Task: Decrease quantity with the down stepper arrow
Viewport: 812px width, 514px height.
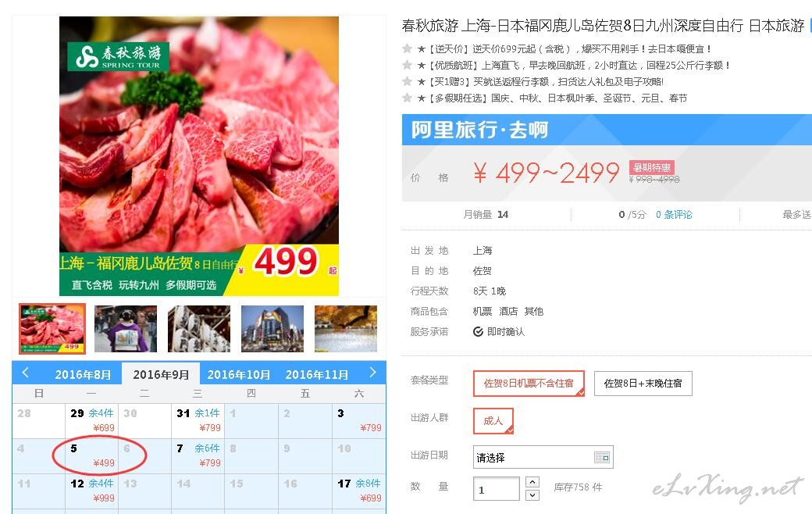Action: click(532, 494)
